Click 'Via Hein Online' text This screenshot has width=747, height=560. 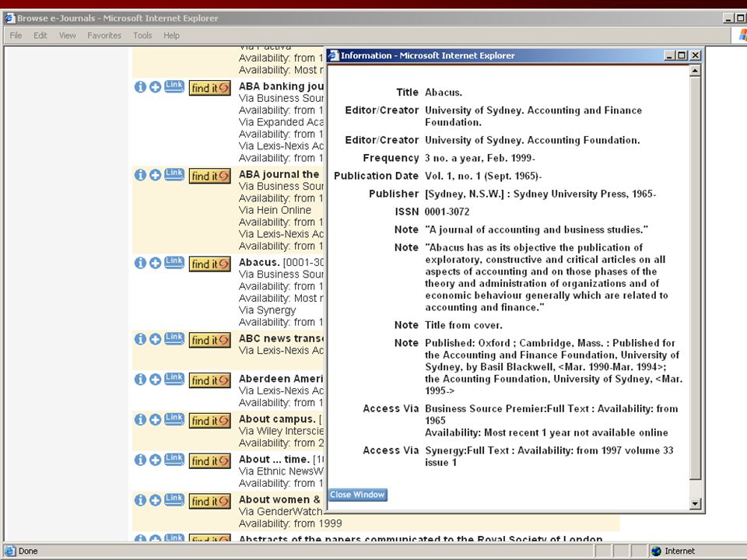[x=275, y=210]
